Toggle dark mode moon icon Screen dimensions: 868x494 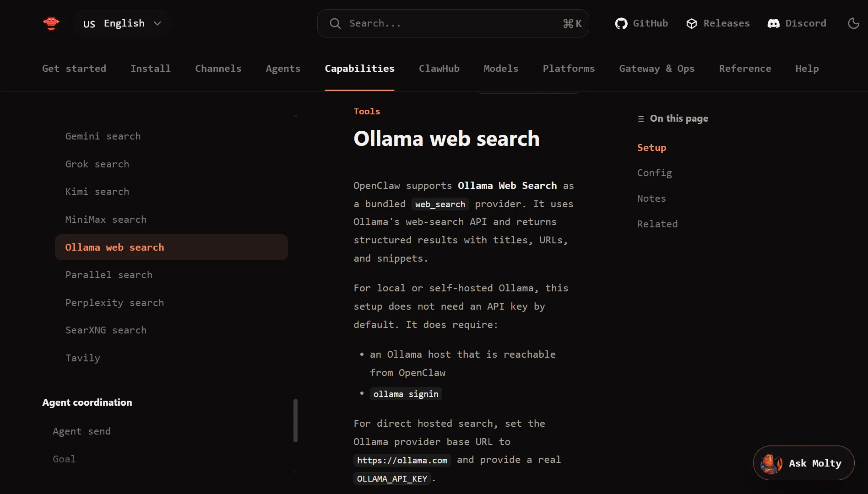pyautogui.click(x=853, y=23)
